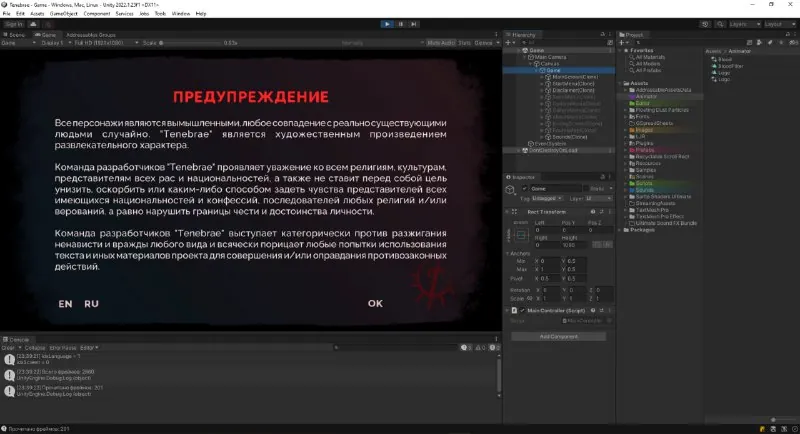
Task: Open the Layout dropdown
Action: (779, 24)
